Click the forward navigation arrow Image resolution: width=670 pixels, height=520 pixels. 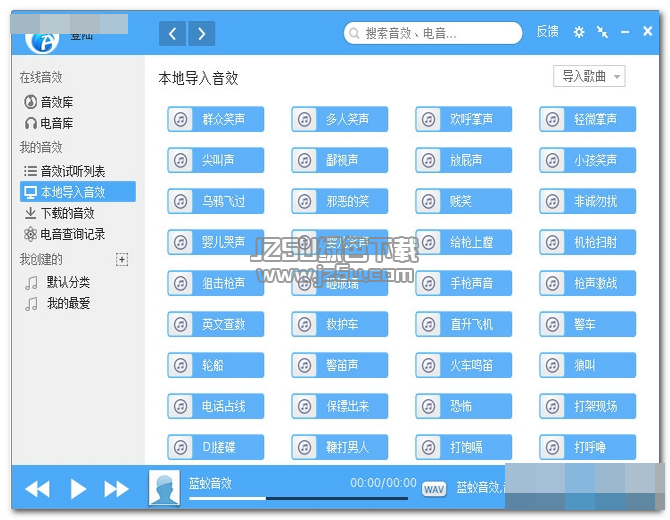tap(202, 34)
